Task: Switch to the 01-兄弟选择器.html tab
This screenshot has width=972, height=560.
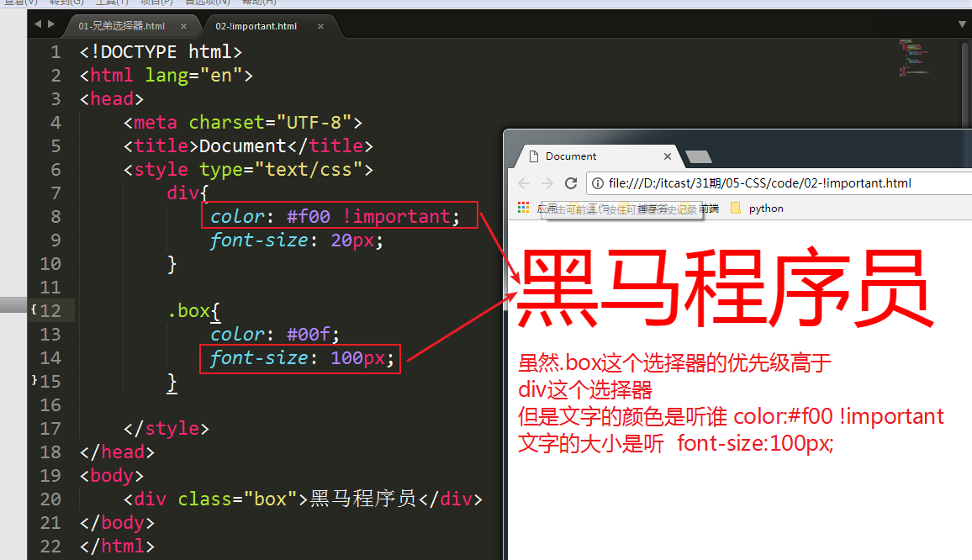Action: (x=121, y=26)
